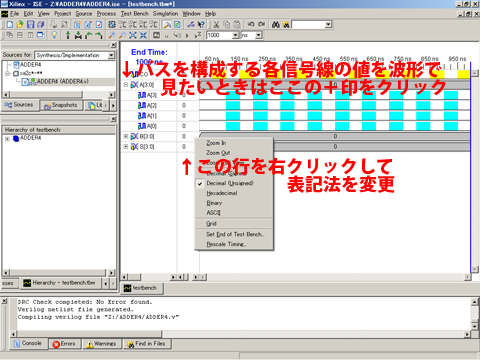The width and height of the screenshot is (480, 360).
Task: Expand the B[3:0] bus signal
Action: point(126,136)
